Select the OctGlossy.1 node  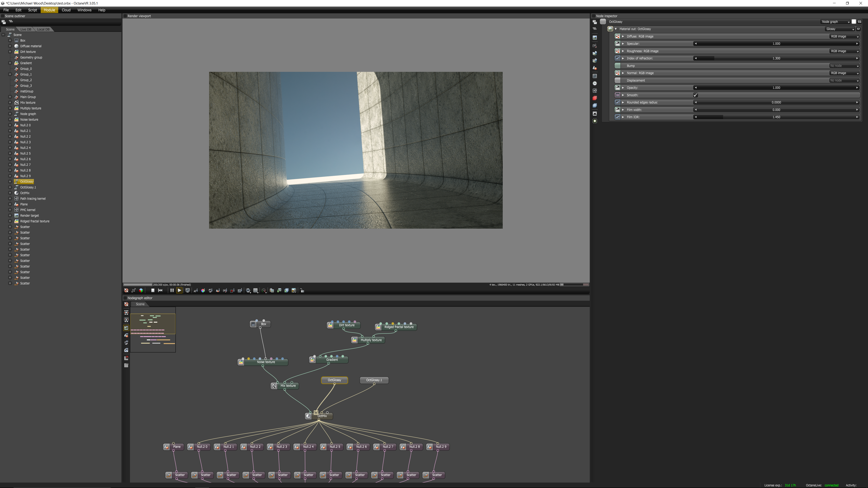tap(374, 380)
